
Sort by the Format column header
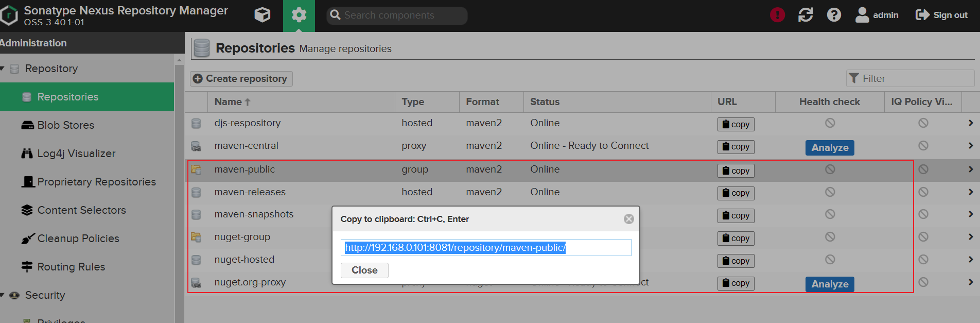click(x=492, y=102)
